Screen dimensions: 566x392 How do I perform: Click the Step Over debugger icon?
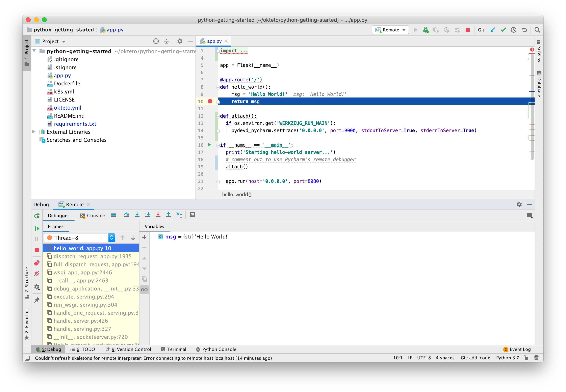(126, 215)
